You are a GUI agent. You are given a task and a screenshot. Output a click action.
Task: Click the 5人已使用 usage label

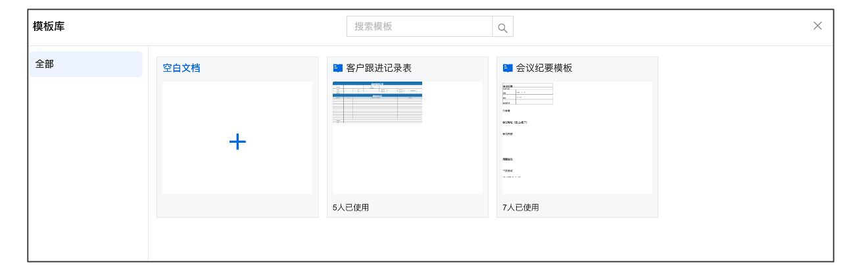coord(351,207)
